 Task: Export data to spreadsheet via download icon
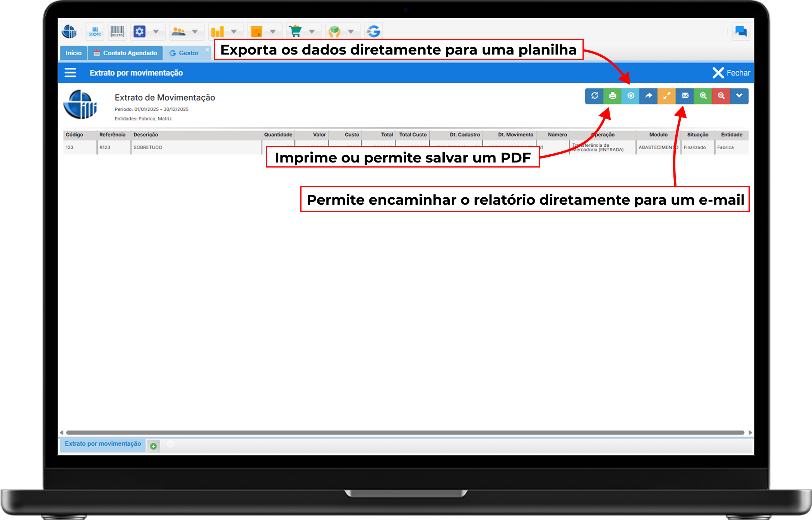click(x=630, y=96)
